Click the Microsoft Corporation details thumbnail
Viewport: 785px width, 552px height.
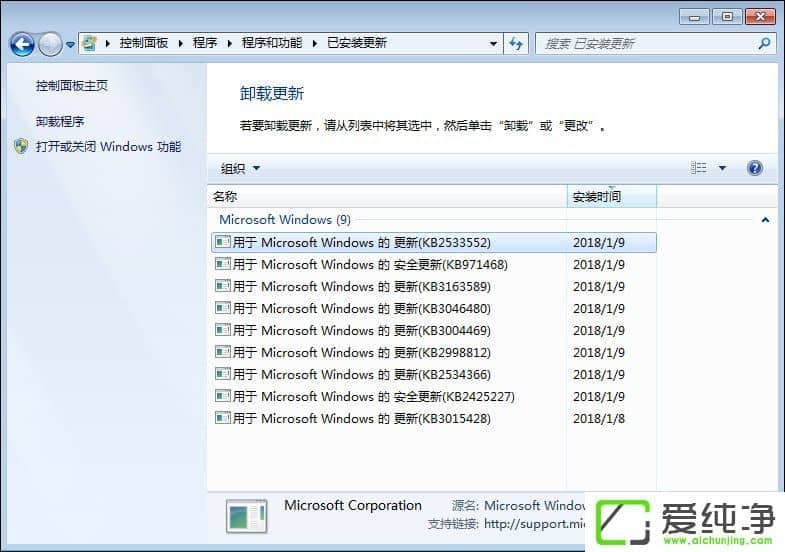point(246,515)
